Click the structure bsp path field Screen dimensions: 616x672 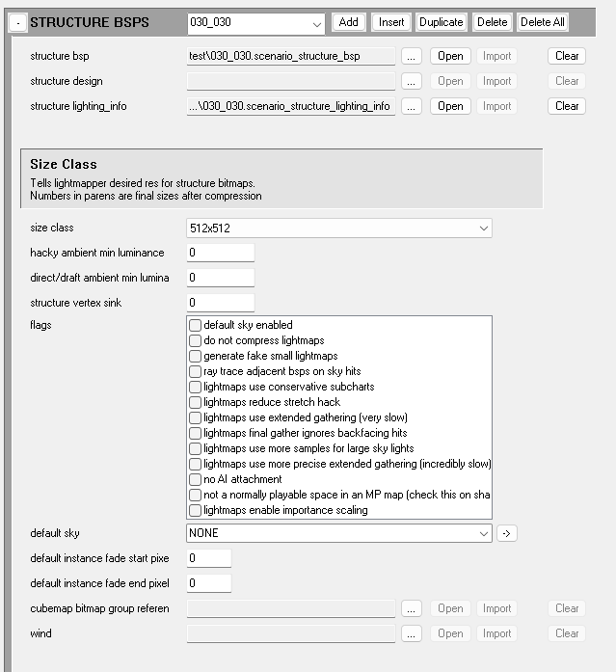tap(291, 56)
